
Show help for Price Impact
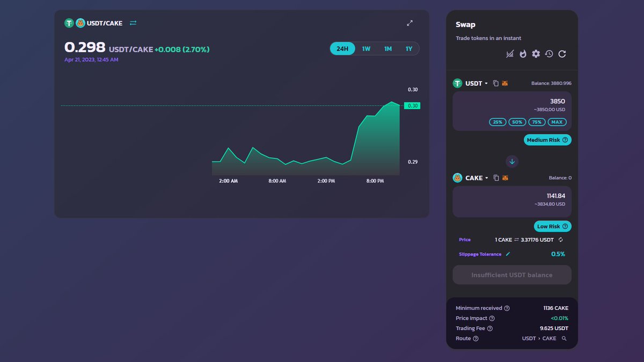492,319
